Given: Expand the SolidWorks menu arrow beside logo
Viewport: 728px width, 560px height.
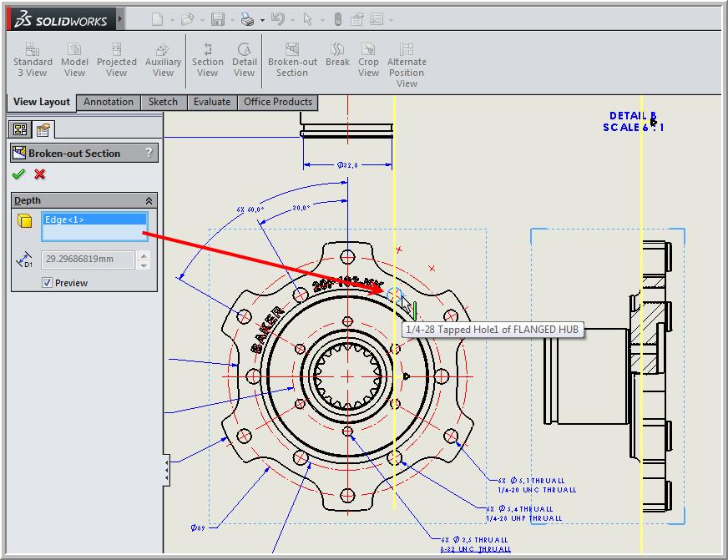Looking at the screenshot, I should point(120,19).
